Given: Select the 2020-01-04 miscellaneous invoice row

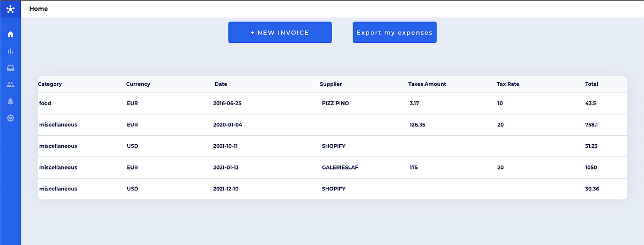Looking at the screenshot, I should [x=332, y=124].
